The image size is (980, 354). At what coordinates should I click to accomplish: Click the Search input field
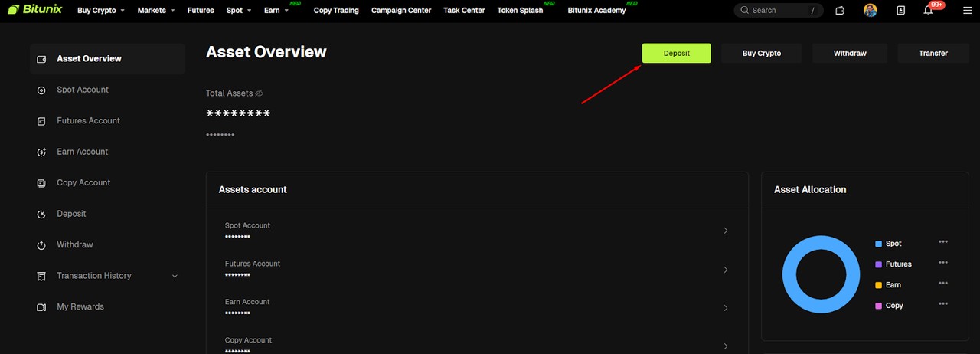[773, 11]
